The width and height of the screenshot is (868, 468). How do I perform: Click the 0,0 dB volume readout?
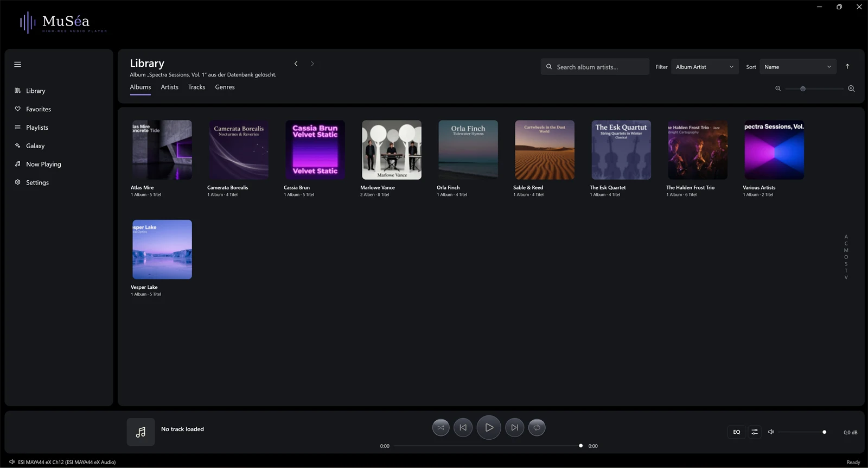pos(850,433)
